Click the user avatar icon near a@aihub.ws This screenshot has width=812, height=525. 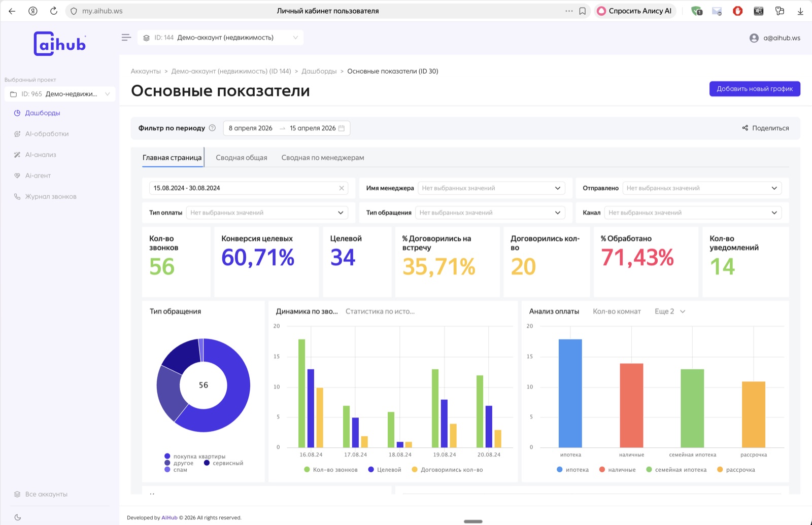[754, 38]
